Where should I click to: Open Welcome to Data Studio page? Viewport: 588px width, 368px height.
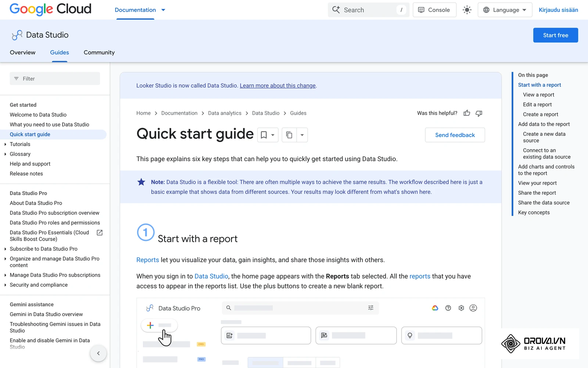click(38, 115)
